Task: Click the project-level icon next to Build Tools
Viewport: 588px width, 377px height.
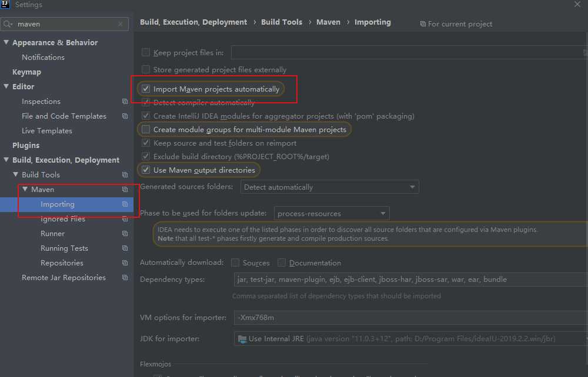Action: [x=125, y=175]
